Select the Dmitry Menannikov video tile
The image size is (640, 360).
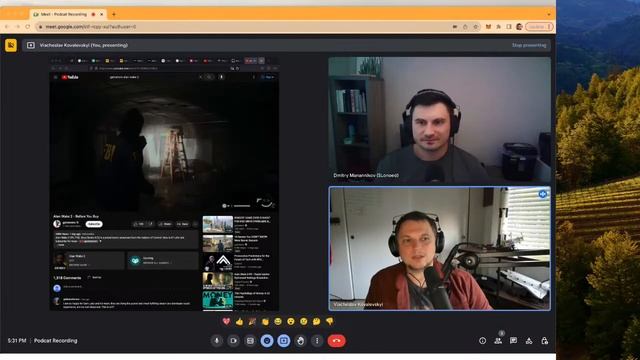coord(440,120)
